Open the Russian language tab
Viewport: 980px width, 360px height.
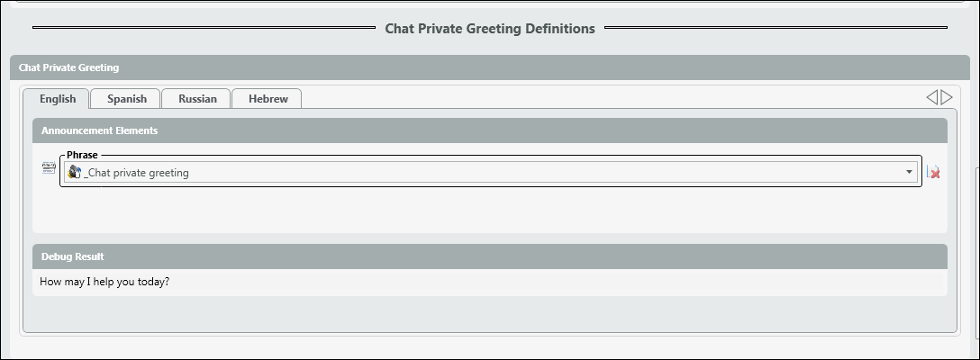point(197,99)
